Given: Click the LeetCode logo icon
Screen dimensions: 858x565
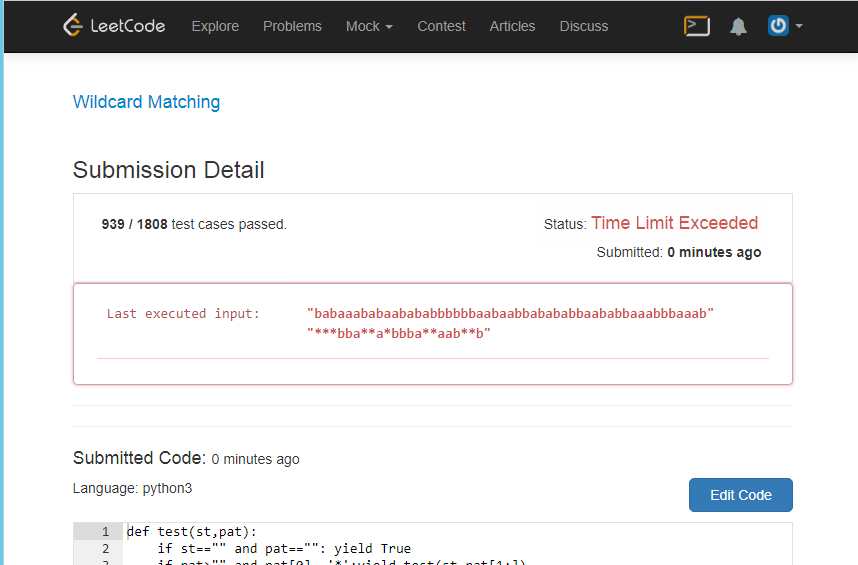Looking at the screenshot, I should point(72,26).
